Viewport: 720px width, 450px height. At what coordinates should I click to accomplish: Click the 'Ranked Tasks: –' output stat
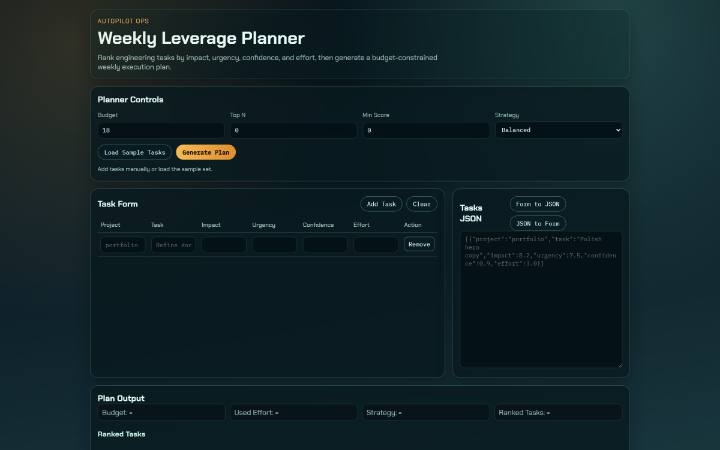click(x=558, y=412)
